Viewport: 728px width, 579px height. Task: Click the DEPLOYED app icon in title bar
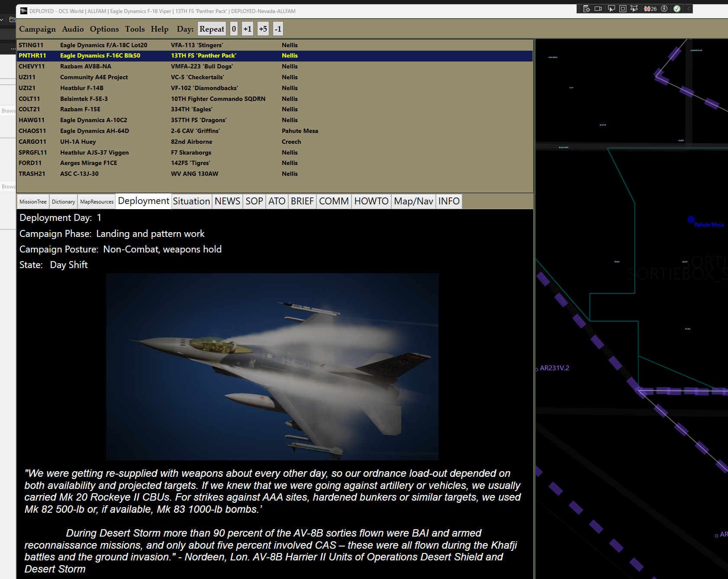tap(23, 11)
